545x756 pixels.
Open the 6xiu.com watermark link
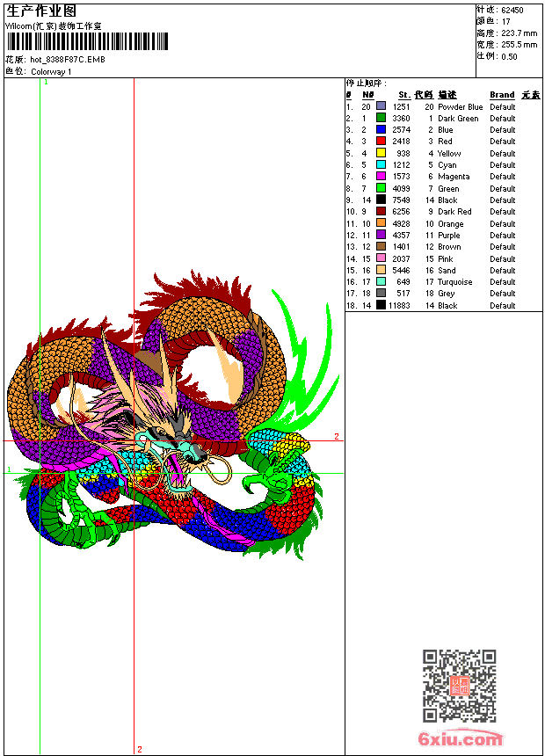[460, 739]
